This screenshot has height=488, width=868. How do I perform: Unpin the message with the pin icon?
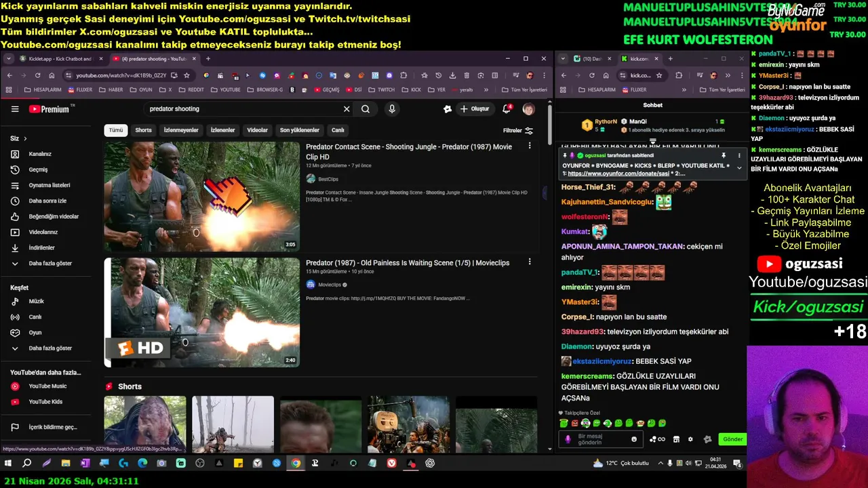(724, 155)
